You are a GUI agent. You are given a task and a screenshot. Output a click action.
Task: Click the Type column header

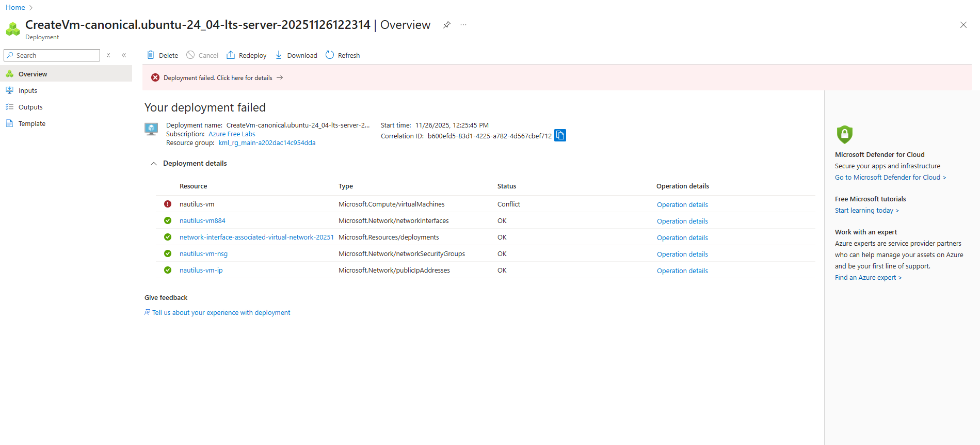pos(346,186)
